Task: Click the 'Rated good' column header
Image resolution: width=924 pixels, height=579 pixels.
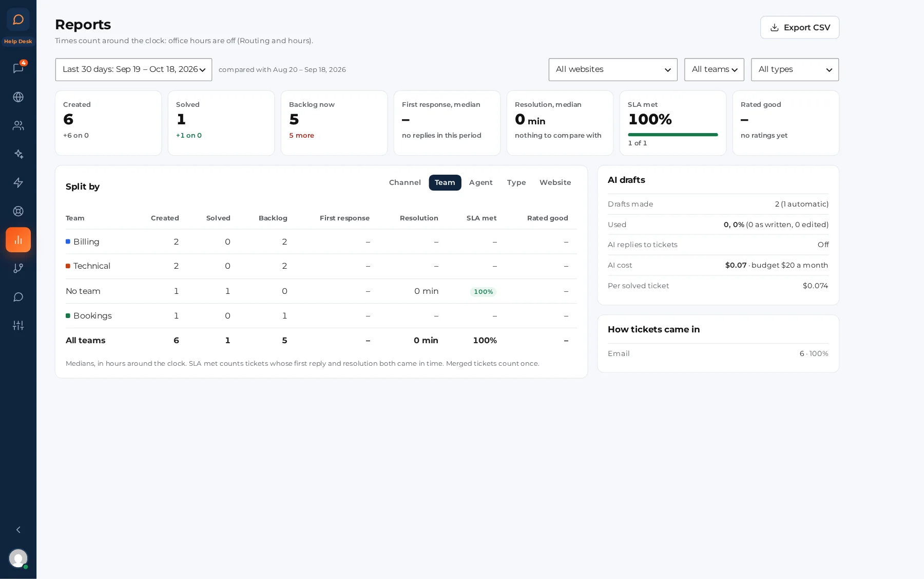Action: [x=547, y=218]
